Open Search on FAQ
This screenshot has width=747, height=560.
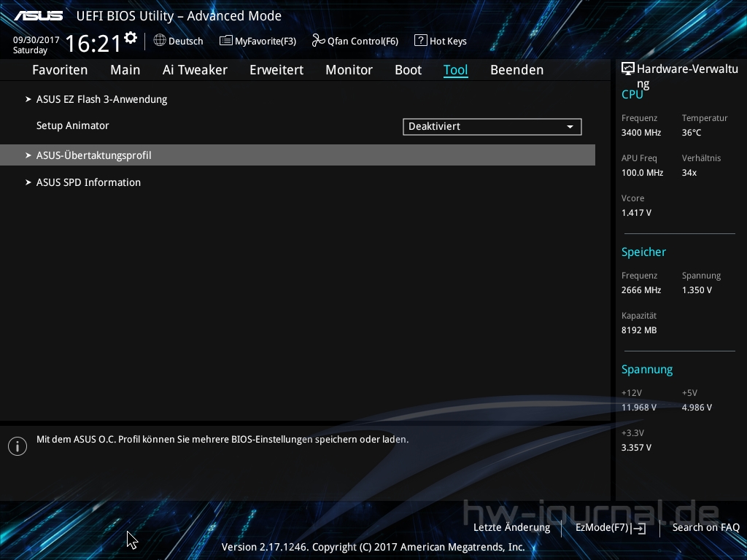(706, 528)
